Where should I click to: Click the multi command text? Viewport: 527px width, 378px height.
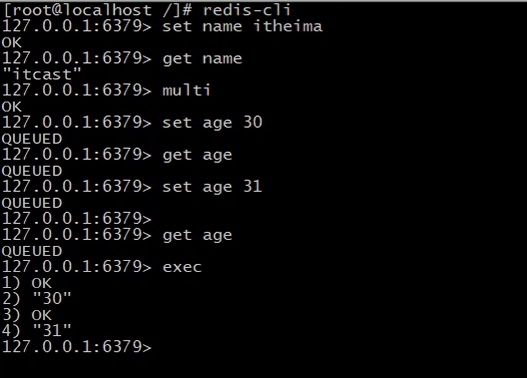coord(186,90)
